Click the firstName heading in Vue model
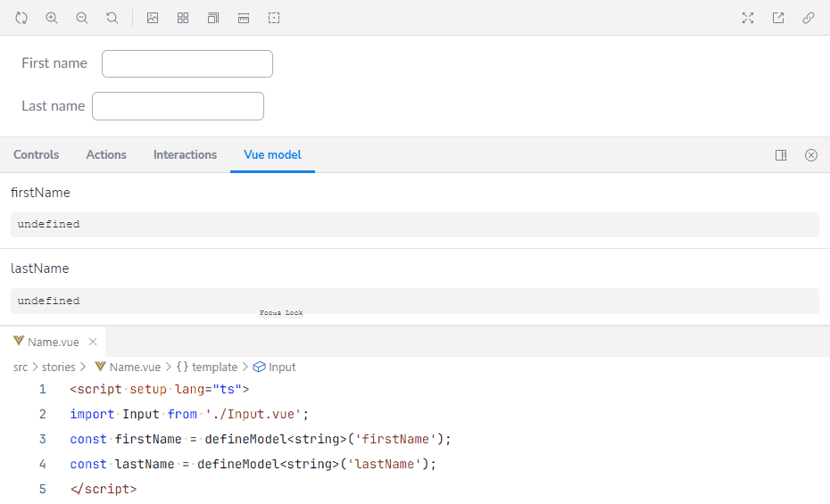The width and height of the screenshot is (830, 504). [x=40, y=193]
